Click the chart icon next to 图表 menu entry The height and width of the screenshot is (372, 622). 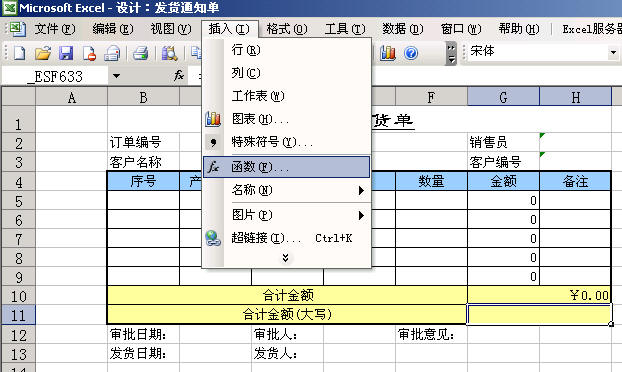(213, 119)
